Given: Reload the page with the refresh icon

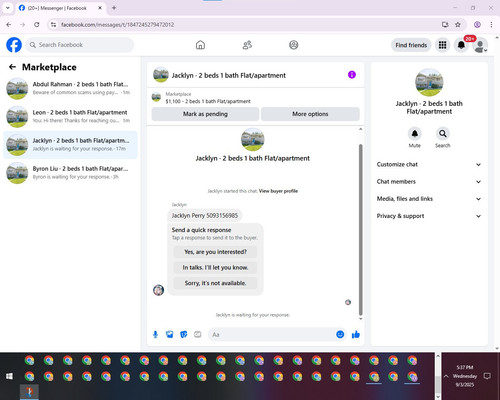Looking at the screenshot, I should 37,25.
